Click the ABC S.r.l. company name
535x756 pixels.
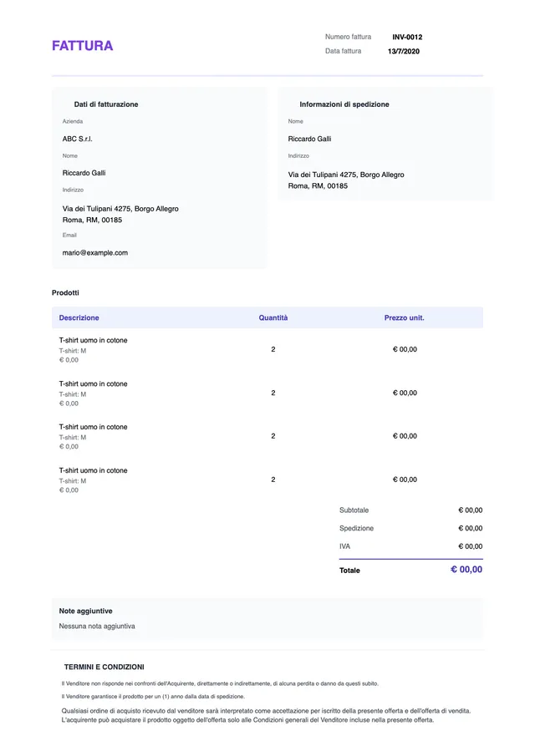[x=77, y=139]
